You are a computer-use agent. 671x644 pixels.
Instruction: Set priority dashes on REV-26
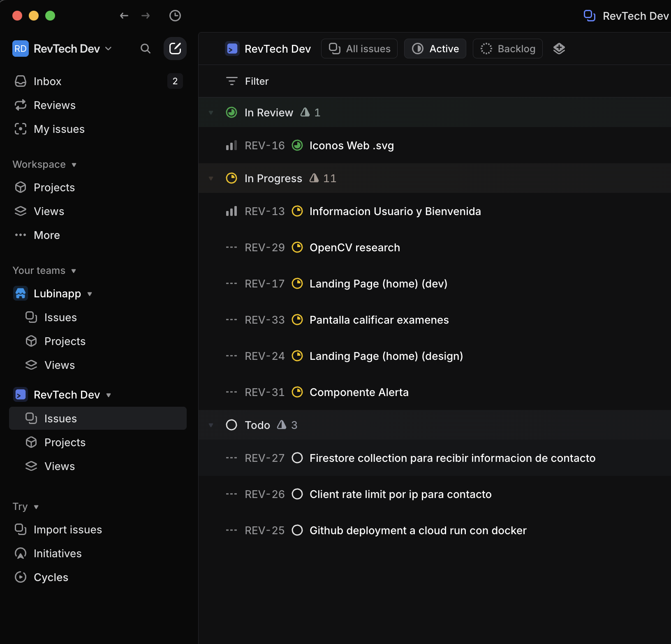(231, 494)
